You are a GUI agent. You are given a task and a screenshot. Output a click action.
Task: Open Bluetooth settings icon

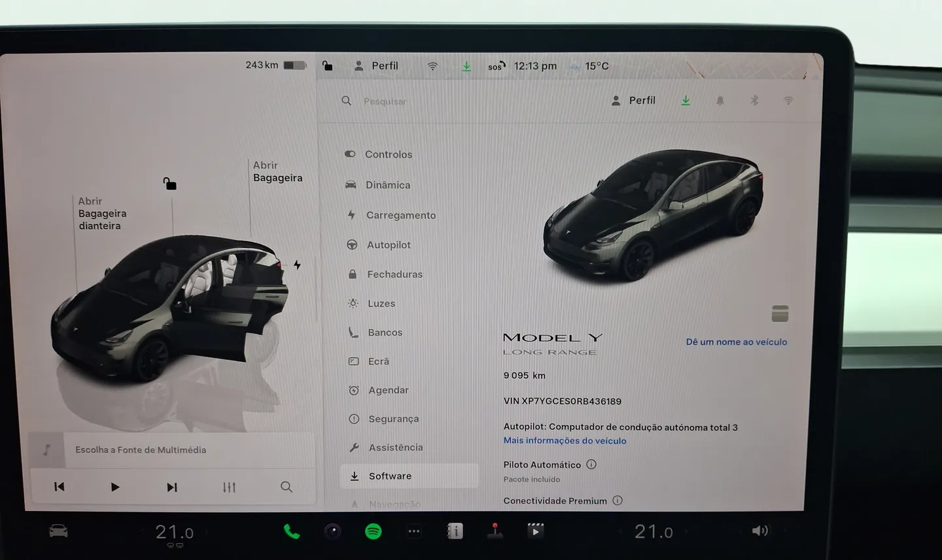pos(754,101)
